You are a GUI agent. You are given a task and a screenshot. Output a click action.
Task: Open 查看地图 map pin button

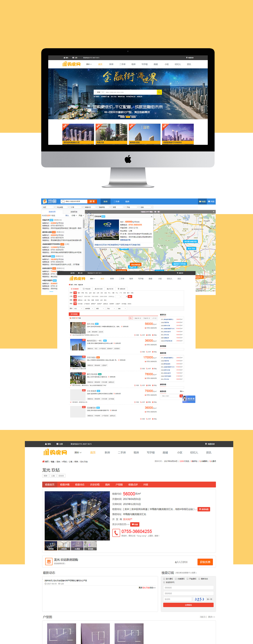point(204,509)
